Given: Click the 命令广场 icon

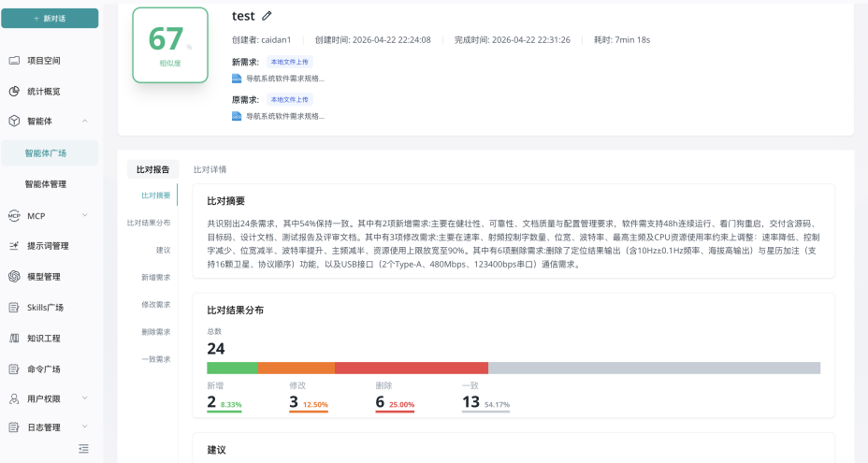Looking at the screenshot, I should click(14, 369).
